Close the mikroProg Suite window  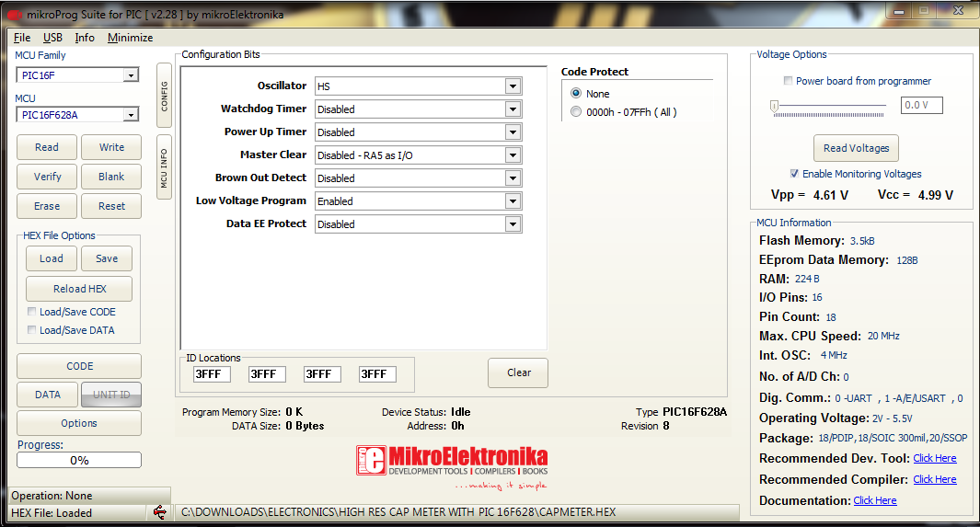click(x=958, y=11)
